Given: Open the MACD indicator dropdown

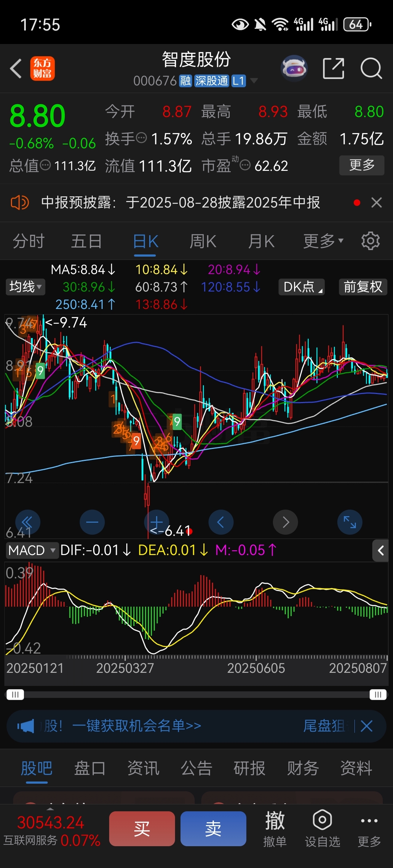Looking at the screenshot, I should (x=32, y=550).
